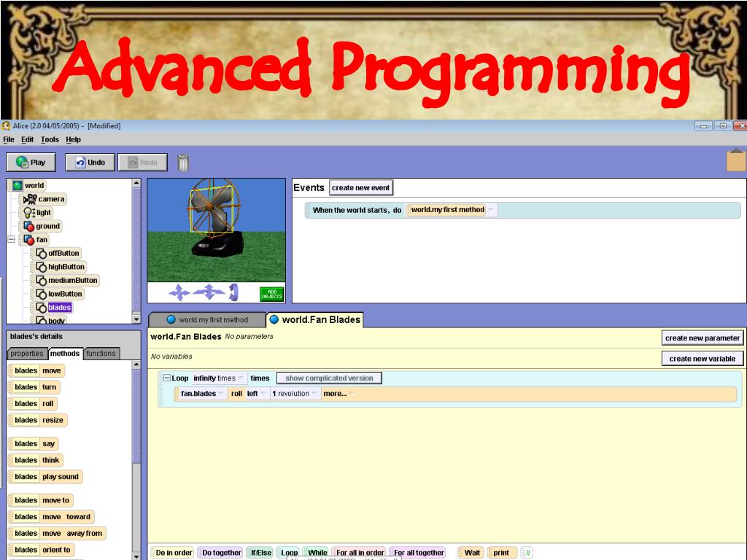Select the blades roll method tile
Viewport: 747px width, 560px height.
coord(34,404)
